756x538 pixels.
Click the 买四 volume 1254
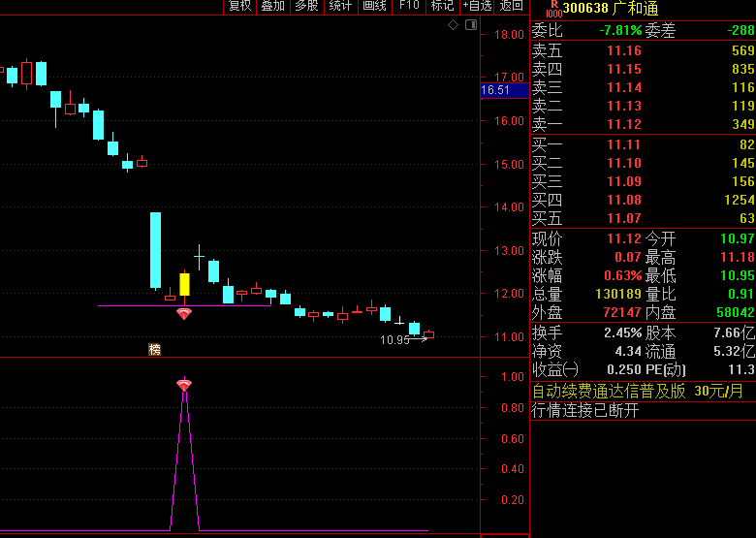click(740, 200)
